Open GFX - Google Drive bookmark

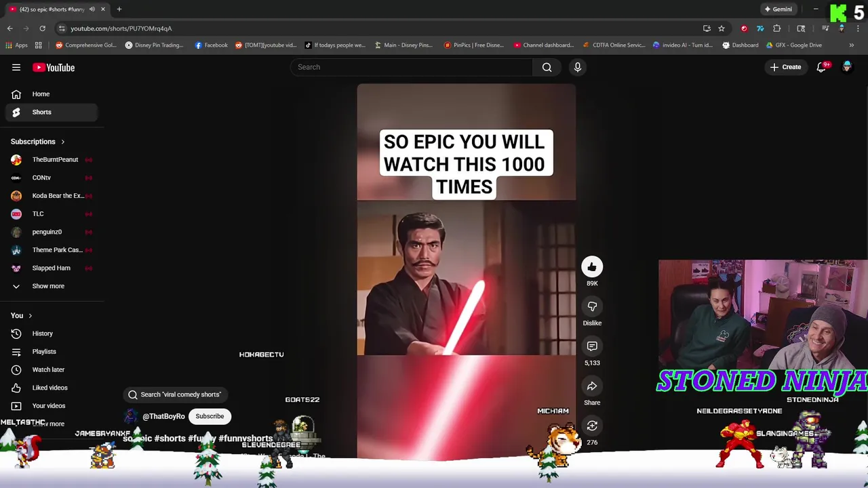(793, 45)
